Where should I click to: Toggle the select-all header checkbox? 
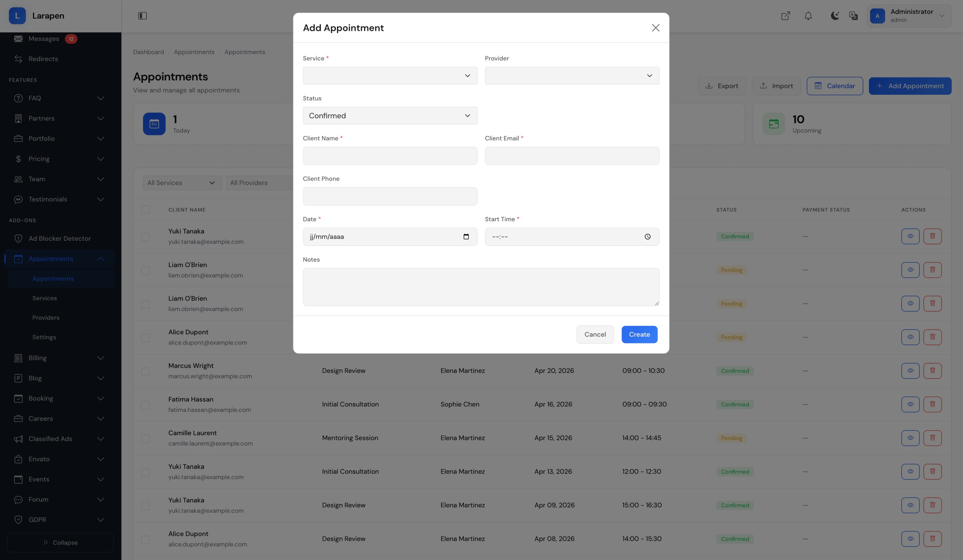[x=145, y=209]
